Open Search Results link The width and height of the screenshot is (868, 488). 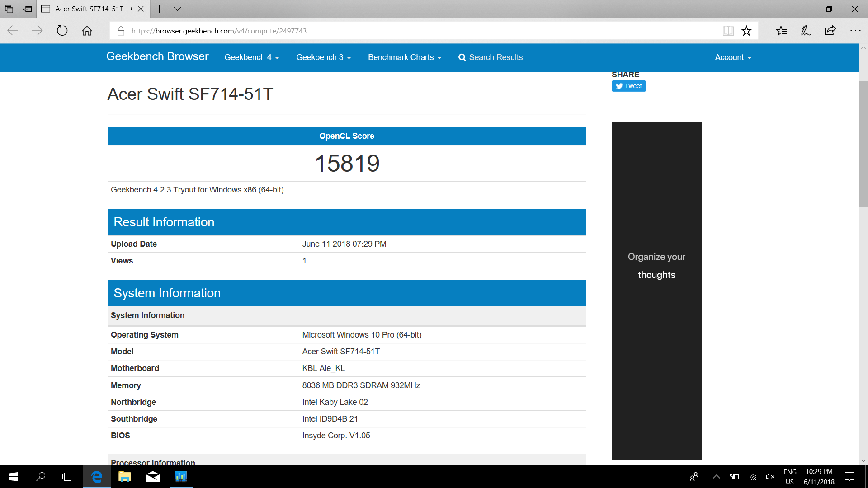tap(491, 57)
